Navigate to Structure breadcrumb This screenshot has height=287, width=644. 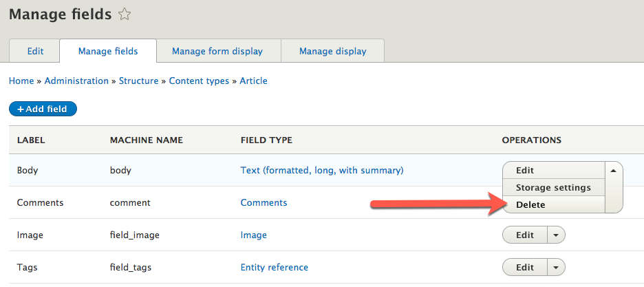[x=138, y=81]
